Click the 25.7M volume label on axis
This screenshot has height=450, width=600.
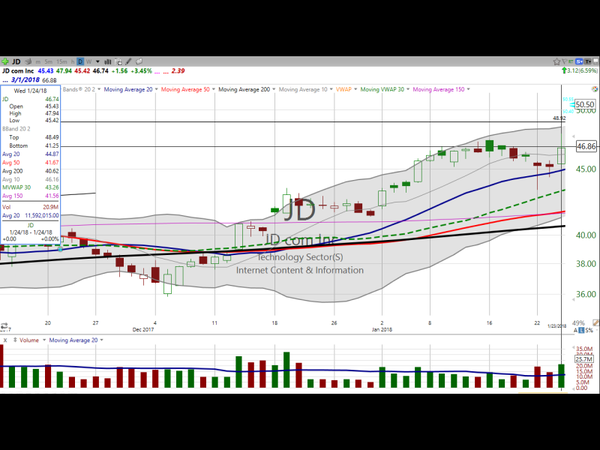tap(584, 360)
